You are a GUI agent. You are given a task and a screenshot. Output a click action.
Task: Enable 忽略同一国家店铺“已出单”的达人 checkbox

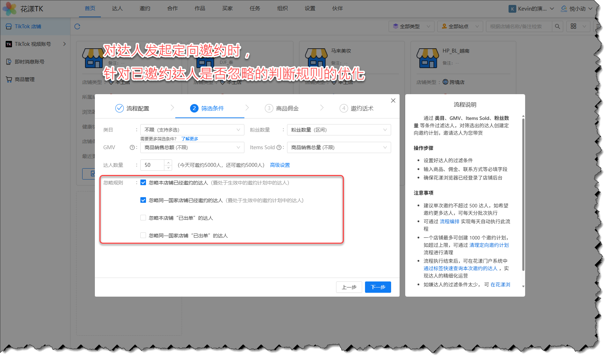(x=143, y=236)
